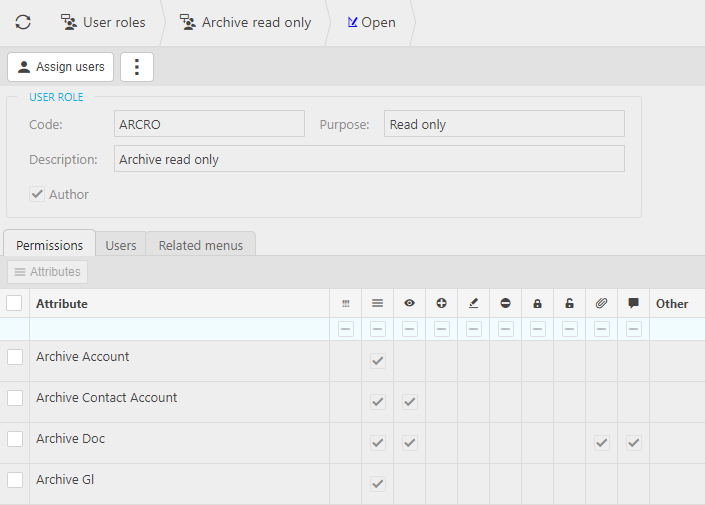Switch to the Users tab
Screen dimensions: 705x505
click(x=121, y=245)
